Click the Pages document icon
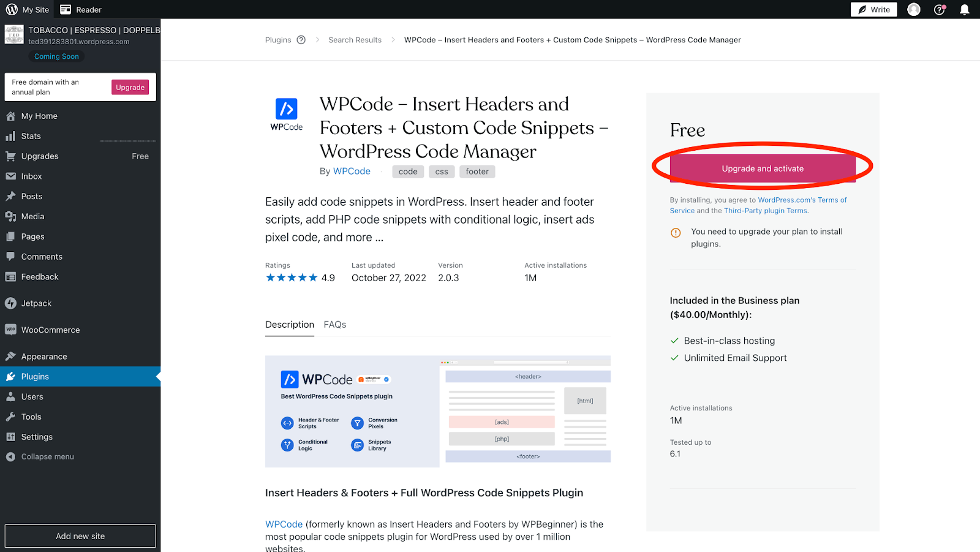The image size is (980, 552). [x=10, y=236]
